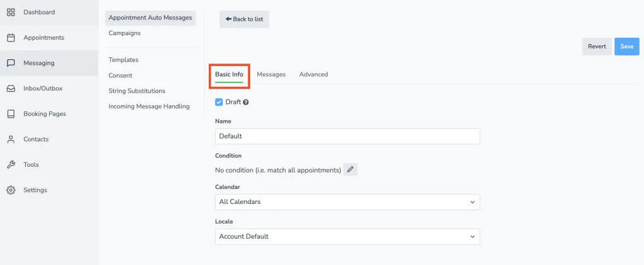Expand the Locale dropdown
The height and width of the screenshot is (265, 644).
coord(347,237)
